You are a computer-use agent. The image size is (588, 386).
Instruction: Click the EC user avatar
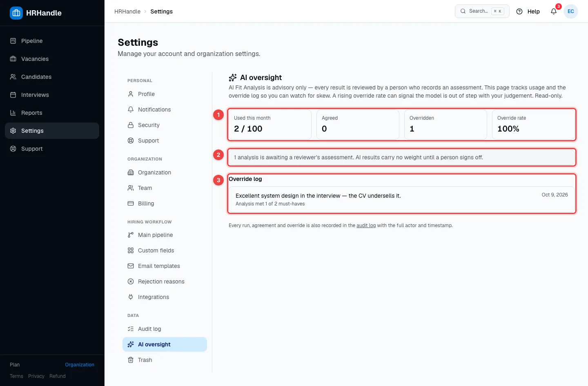pyautogui.click(x=571, y=11)
